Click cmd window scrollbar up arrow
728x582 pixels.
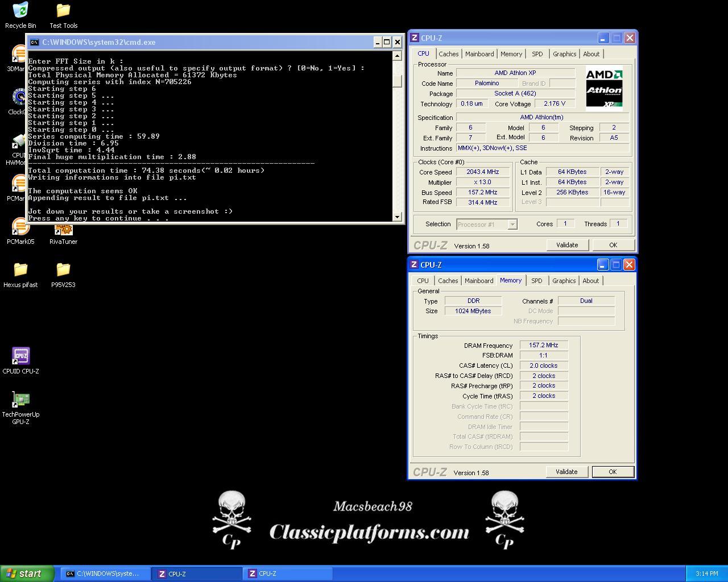397,56
